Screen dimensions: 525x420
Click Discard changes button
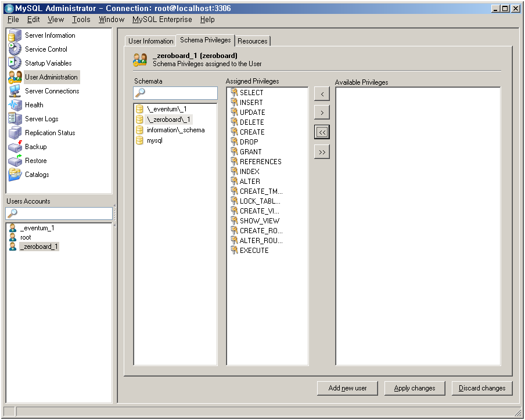[x=482, y=388]
